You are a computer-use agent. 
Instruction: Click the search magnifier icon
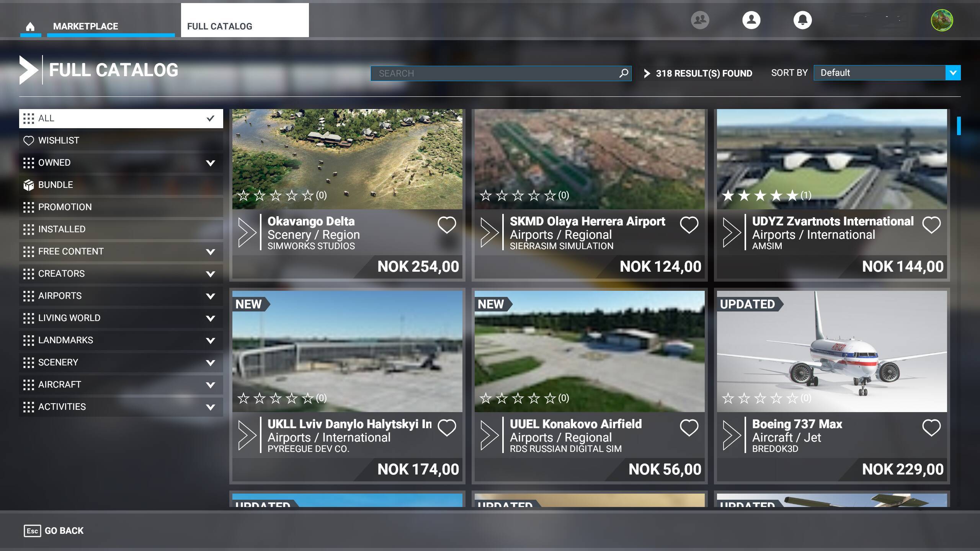point(624,73)
